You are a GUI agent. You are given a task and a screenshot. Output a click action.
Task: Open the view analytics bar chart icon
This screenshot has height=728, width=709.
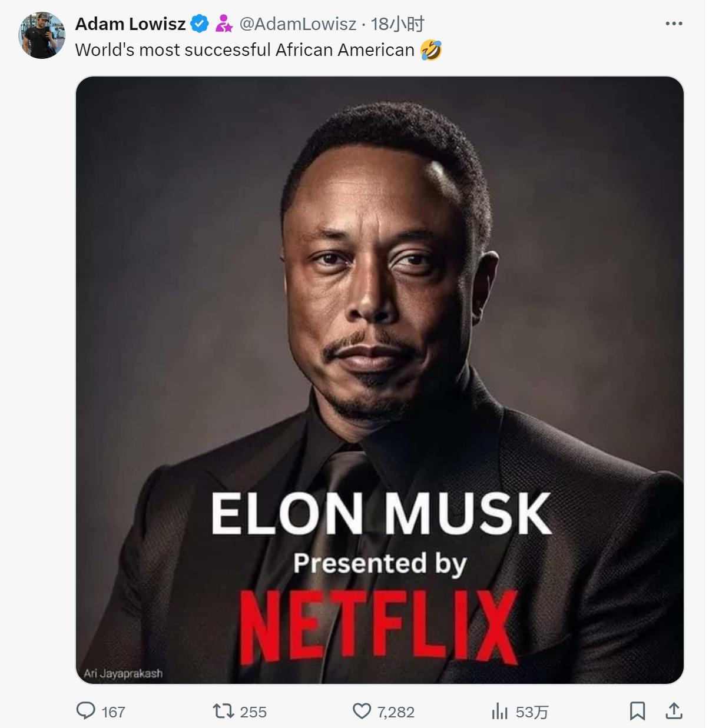pyautogui.click(x=499, y=712)
